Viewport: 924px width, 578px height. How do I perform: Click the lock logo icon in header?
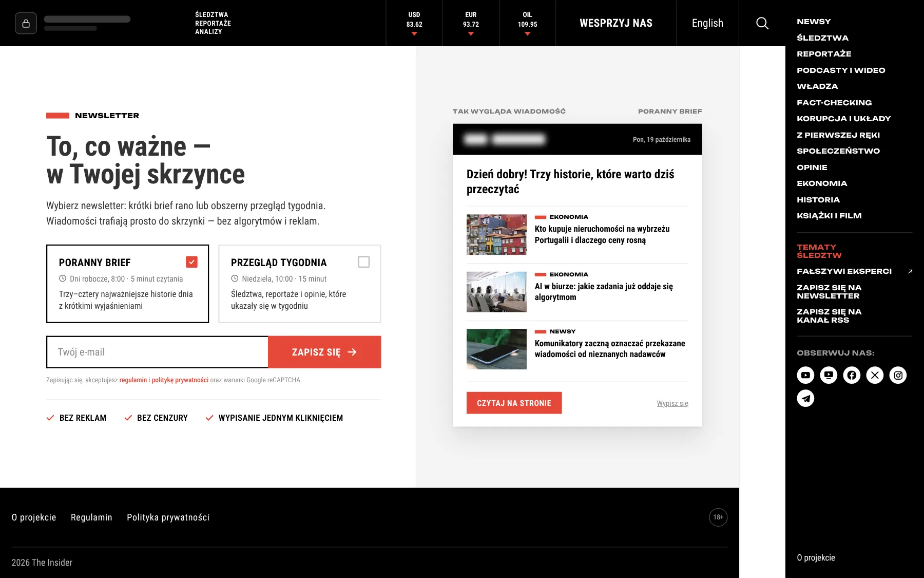(x=26, y=23)
